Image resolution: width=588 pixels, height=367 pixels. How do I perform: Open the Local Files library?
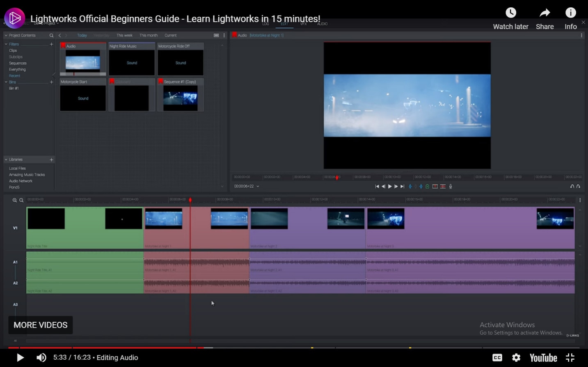(x=17, y=169)
